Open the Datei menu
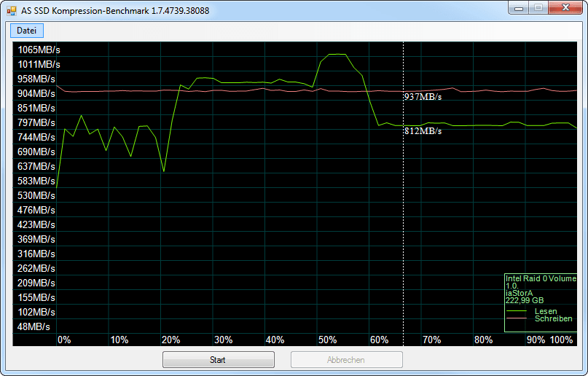The height and width of the screenshot is (376, 588). point(27,31)
